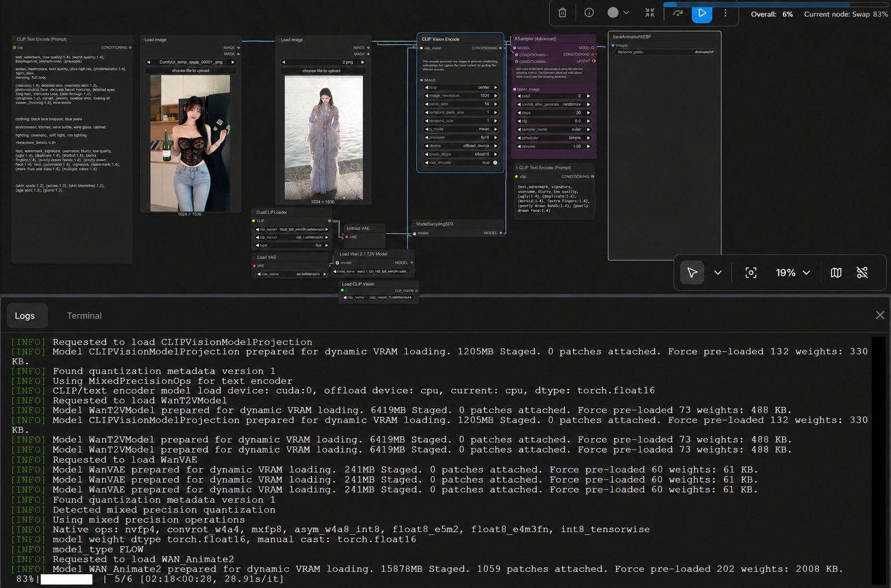Screen dimensions: 891x588
Task: Click the cfg 8.0 value field
Action: (x=554, y=121)
